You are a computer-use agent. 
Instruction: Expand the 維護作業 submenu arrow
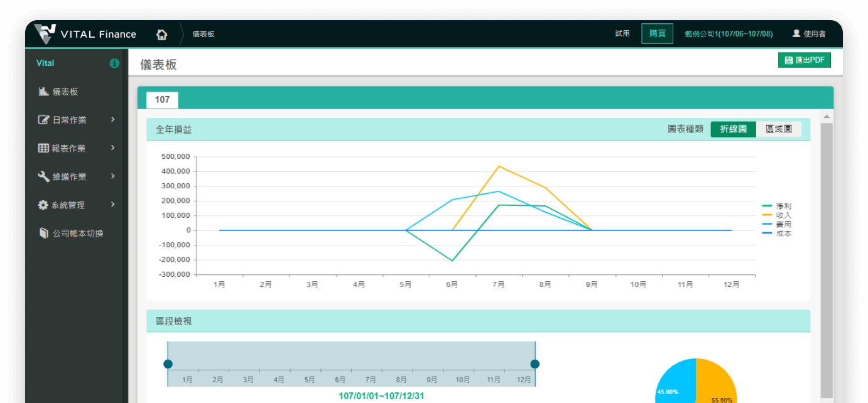(x=113, y=176)
